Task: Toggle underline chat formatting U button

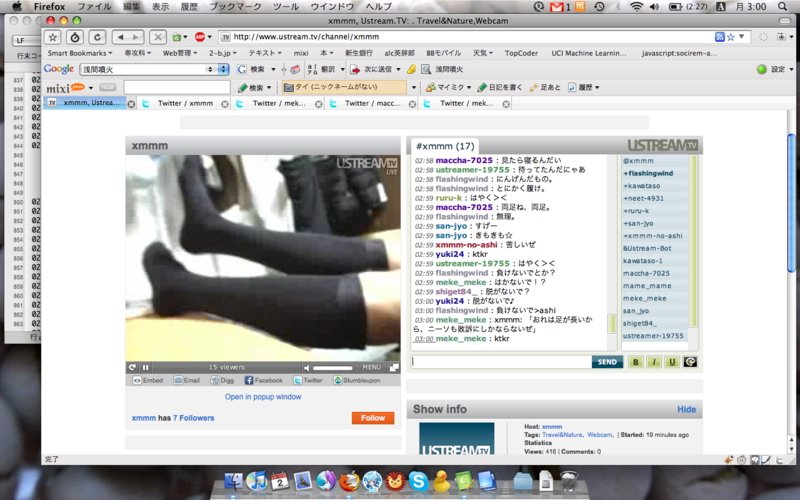Action: [x=672, y=362]
